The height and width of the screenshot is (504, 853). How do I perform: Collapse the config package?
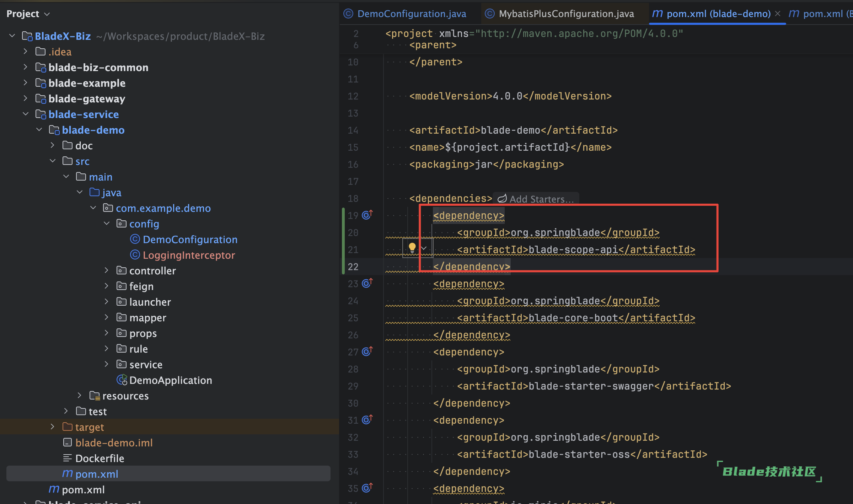point(107,224)
